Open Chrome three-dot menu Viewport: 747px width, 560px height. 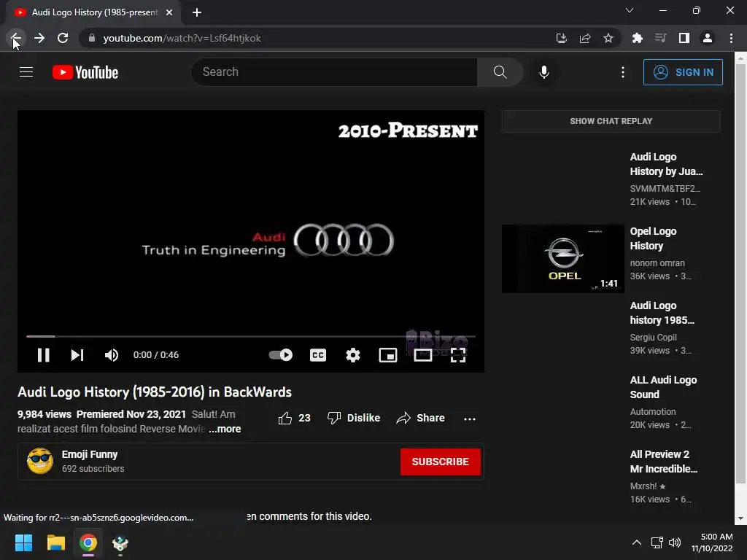(x=731, y=38)
